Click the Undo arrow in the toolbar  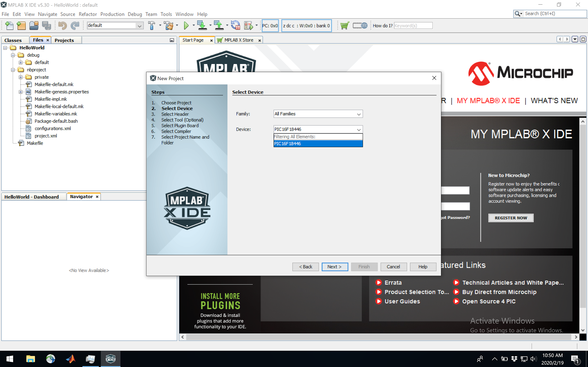coord(62,25)
